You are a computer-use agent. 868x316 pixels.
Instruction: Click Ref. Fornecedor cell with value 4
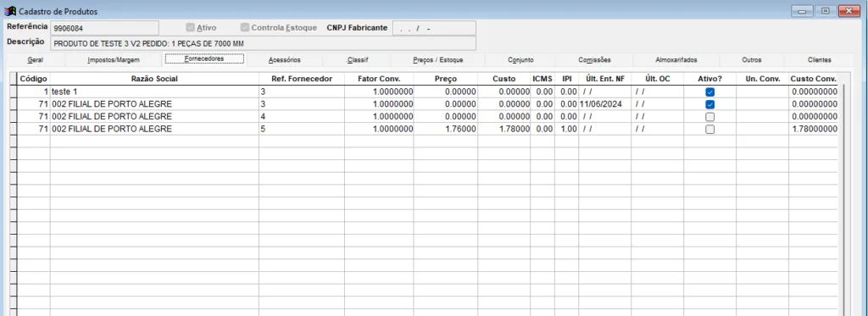[302, 116]
